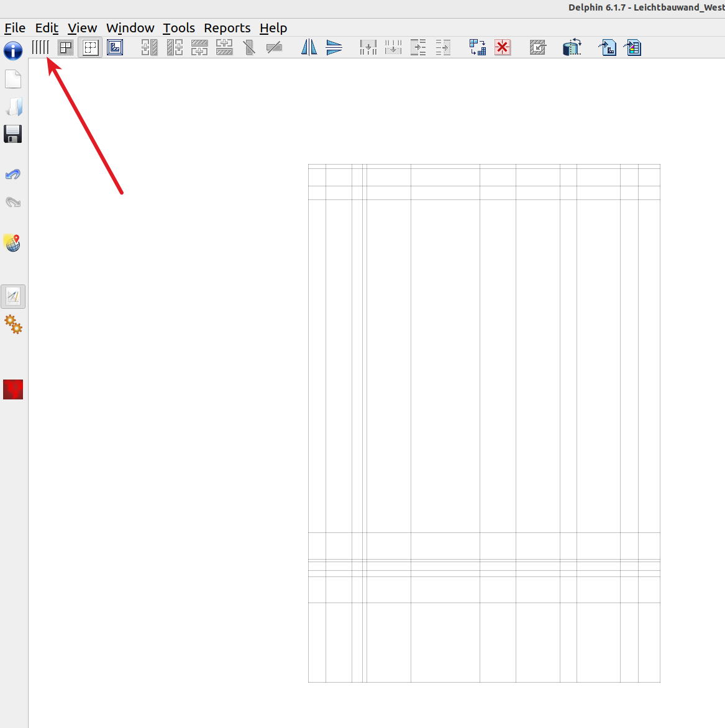Click the framed construction view icon
The height and width of the screenshot is (728, 725).
(115, 47)
